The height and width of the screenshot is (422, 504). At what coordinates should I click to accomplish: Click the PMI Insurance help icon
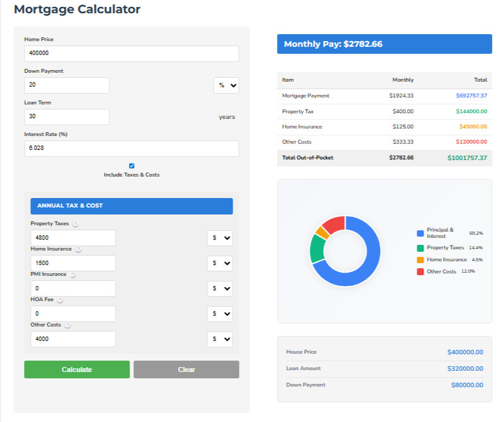(73, 275)
